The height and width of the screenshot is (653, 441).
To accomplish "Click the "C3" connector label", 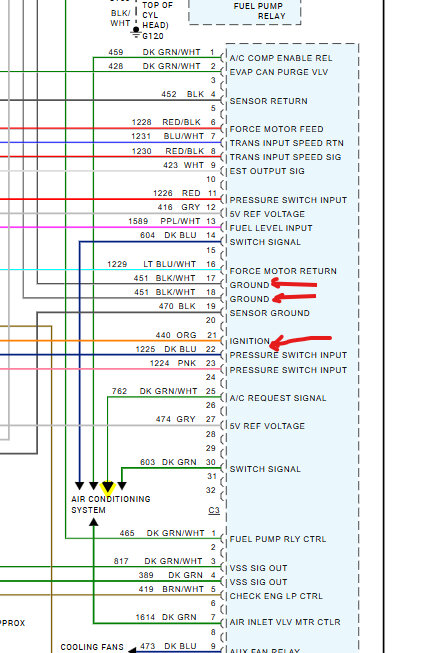I will pos(214,511).
